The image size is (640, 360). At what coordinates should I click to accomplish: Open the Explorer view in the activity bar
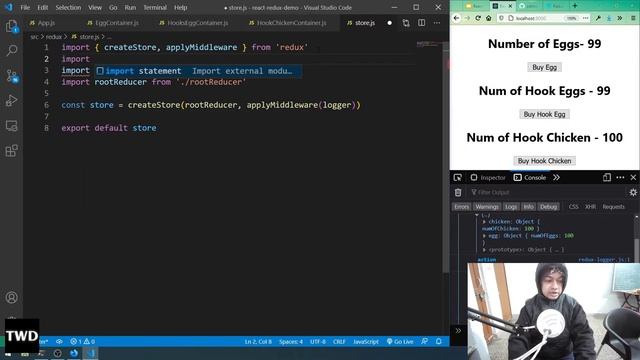tap(11, 27)
